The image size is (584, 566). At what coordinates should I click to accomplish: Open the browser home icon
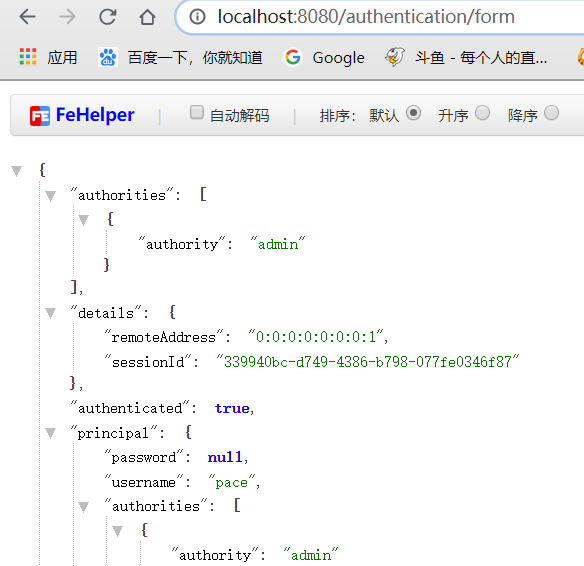coord(147,17)
